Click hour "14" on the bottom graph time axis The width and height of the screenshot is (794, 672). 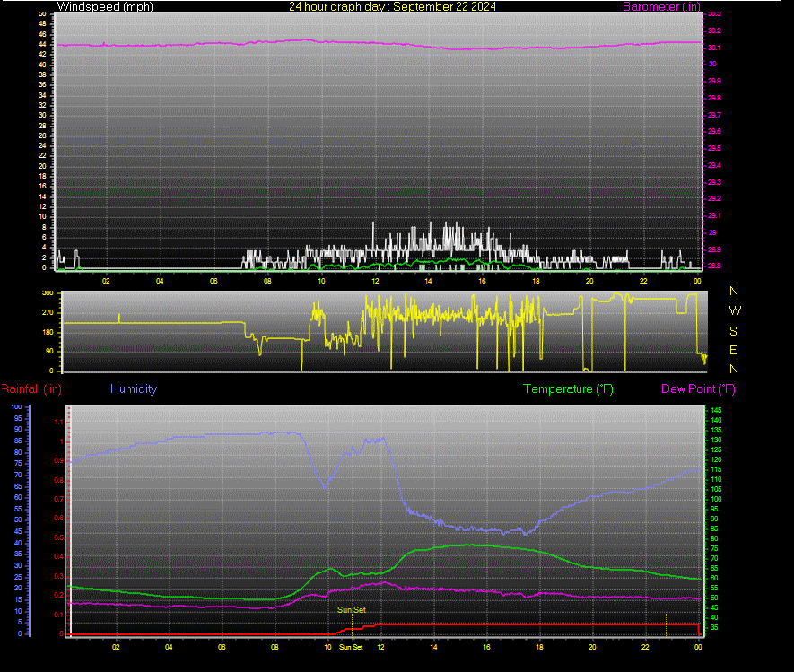[x=433, y=647]
